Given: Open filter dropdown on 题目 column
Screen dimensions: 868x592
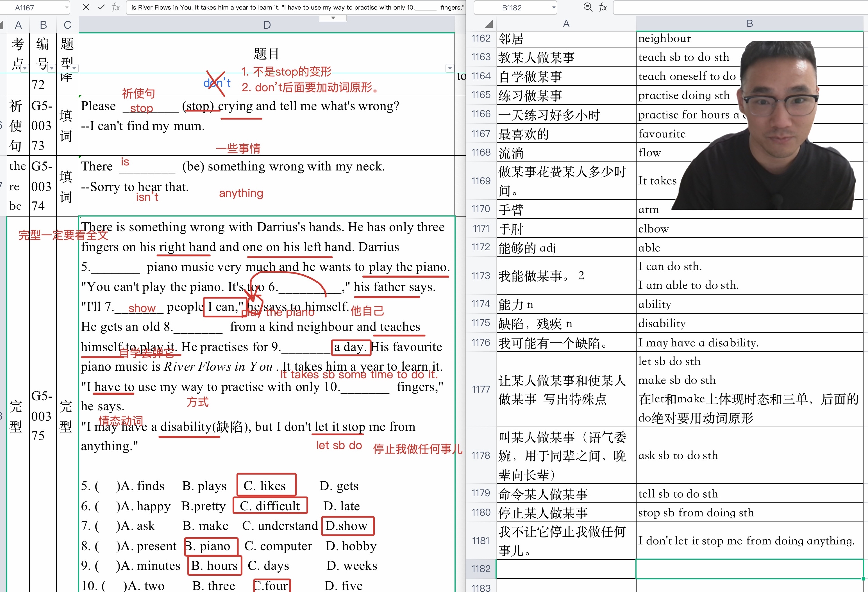Looking at the screenshot, I should click(x=450, y=68).
